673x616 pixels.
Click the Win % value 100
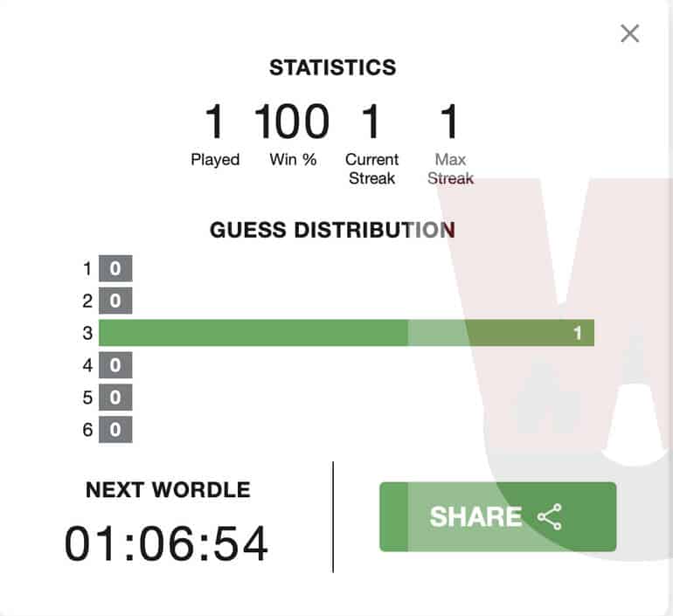coord(292,121)
